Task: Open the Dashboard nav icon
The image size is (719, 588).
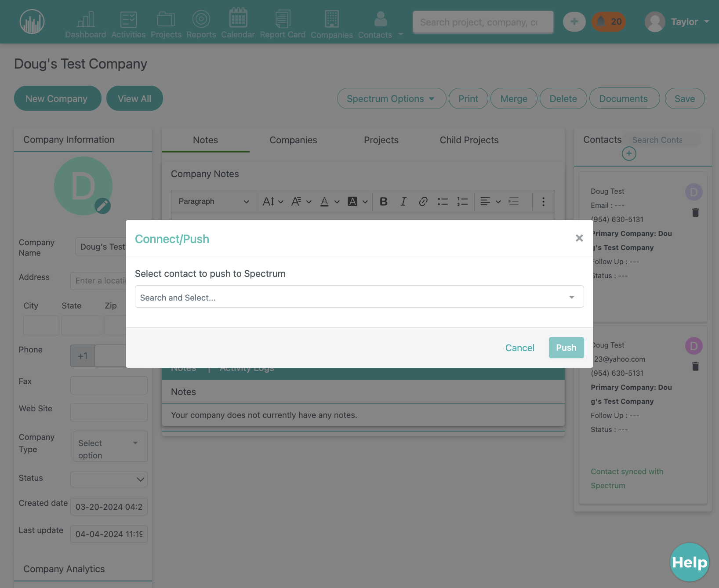Action: coord(86,24)
